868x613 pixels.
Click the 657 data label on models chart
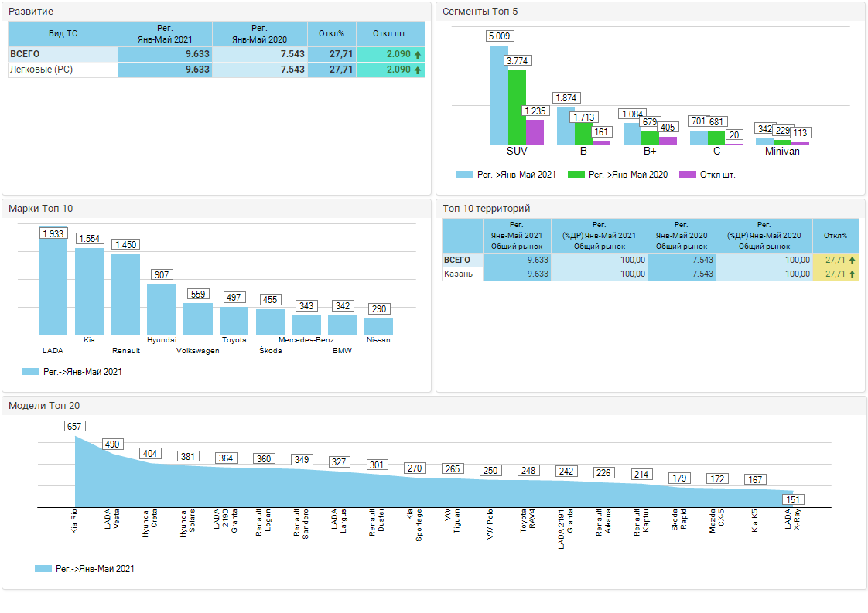pyautogui.click(x=74, y=426)
